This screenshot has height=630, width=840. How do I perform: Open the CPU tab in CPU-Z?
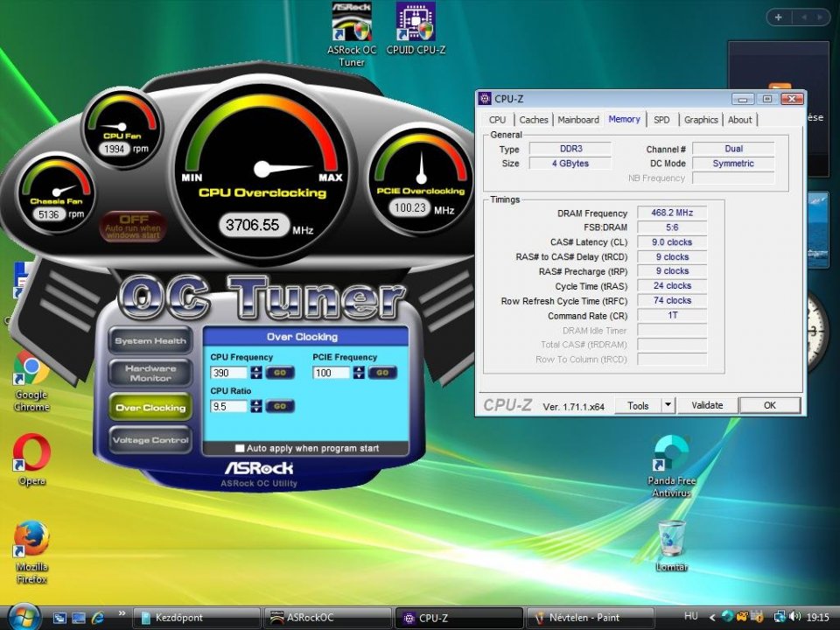[x=497, y=120]
